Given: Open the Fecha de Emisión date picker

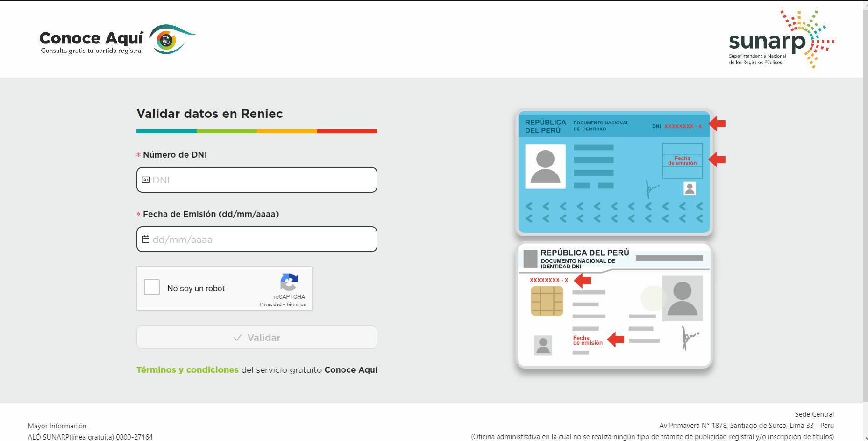Looking at the screenshot, I should [x=257, y=239].
